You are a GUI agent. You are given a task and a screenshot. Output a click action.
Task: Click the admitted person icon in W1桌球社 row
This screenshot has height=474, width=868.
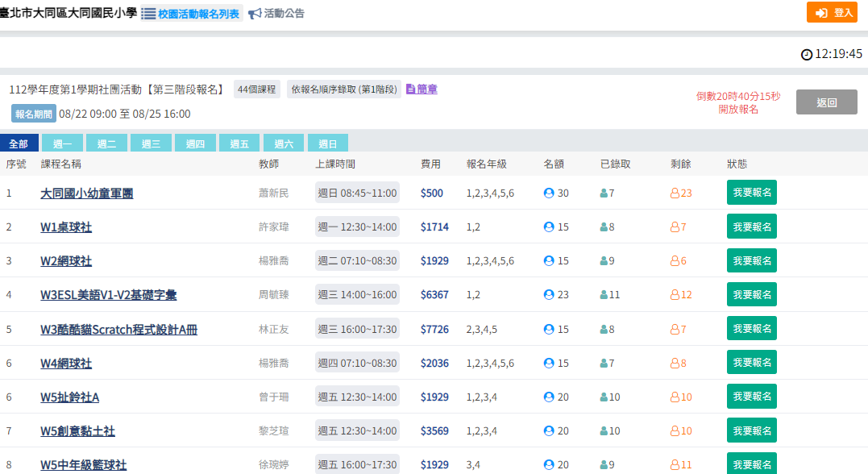click(604, 227)
